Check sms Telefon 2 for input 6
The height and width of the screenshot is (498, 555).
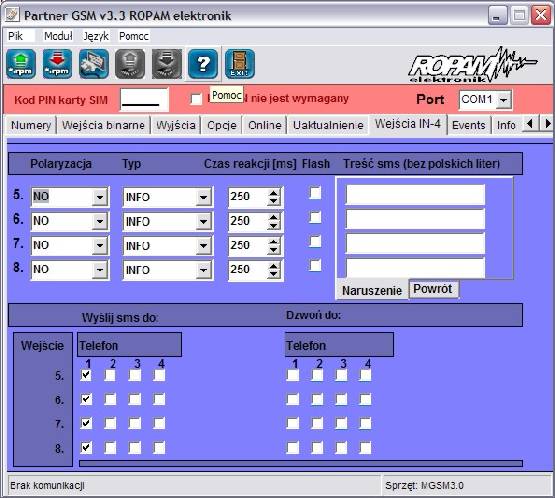click(110, 400)
